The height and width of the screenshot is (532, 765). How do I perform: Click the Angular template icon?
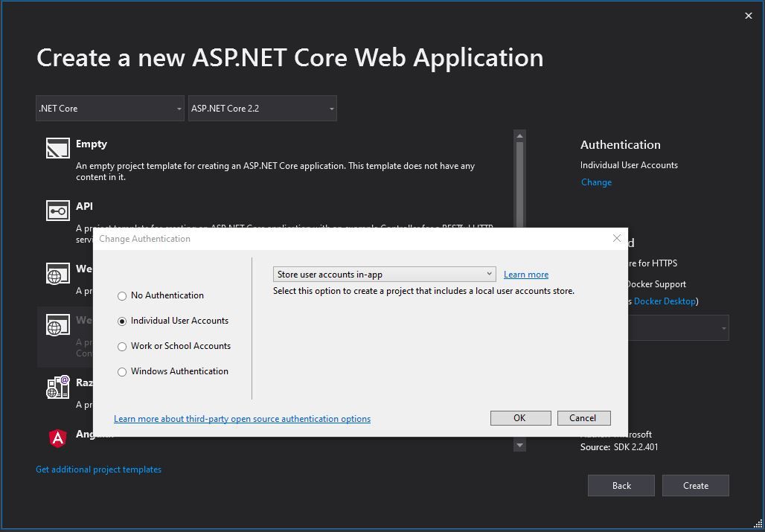(x=58, y=438)
